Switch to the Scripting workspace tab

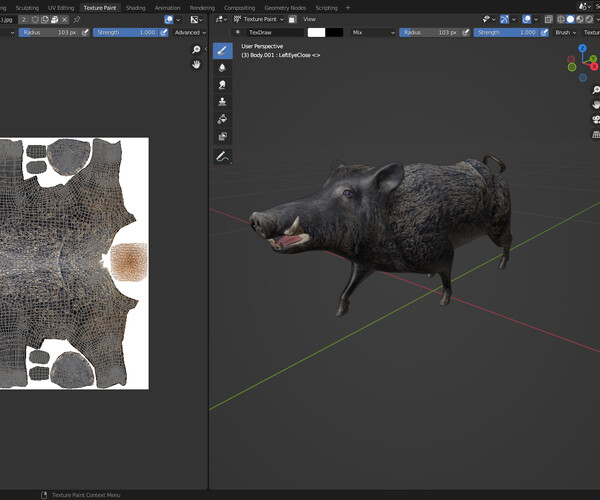pos(326,8)
